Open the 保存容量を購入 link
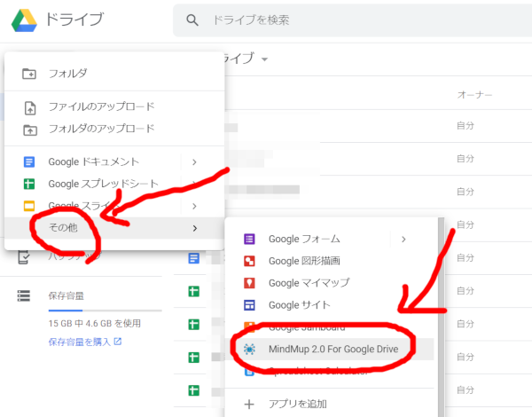 80,342
